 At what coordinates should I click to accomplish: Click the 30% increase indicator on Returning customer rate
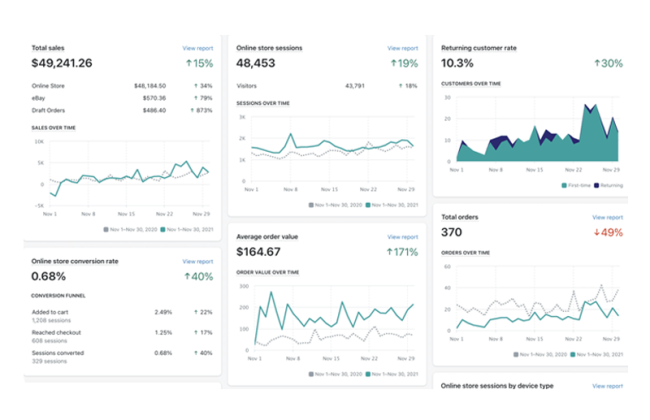tap(608, 63)
